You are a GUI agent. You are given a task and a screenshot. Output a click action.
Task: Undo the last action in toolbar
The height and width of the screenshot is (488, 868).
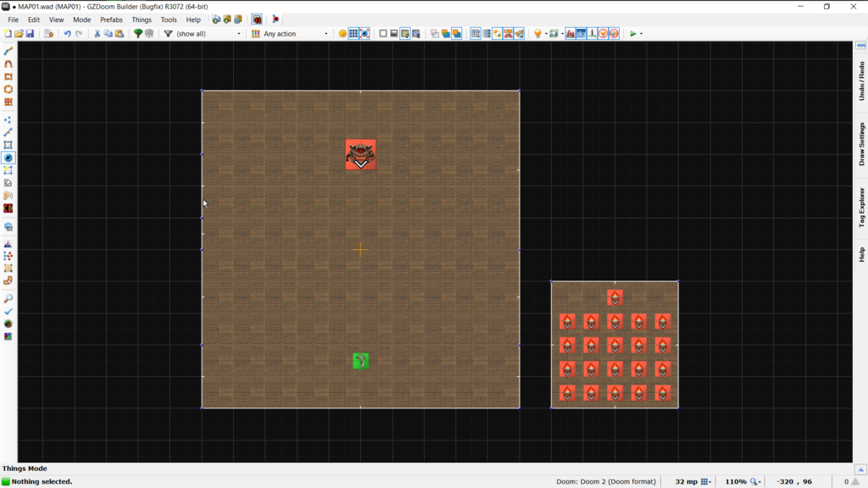(68, 34)
